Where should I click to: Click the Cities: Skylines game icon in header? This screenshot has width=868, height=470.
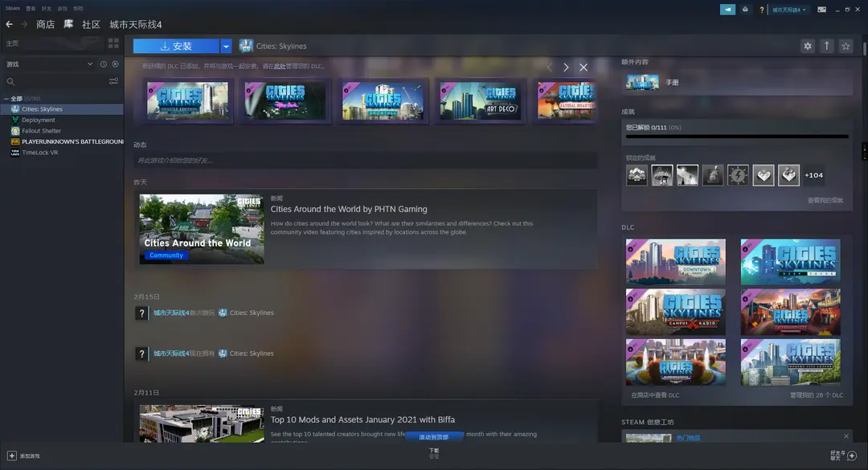(246, 46)
